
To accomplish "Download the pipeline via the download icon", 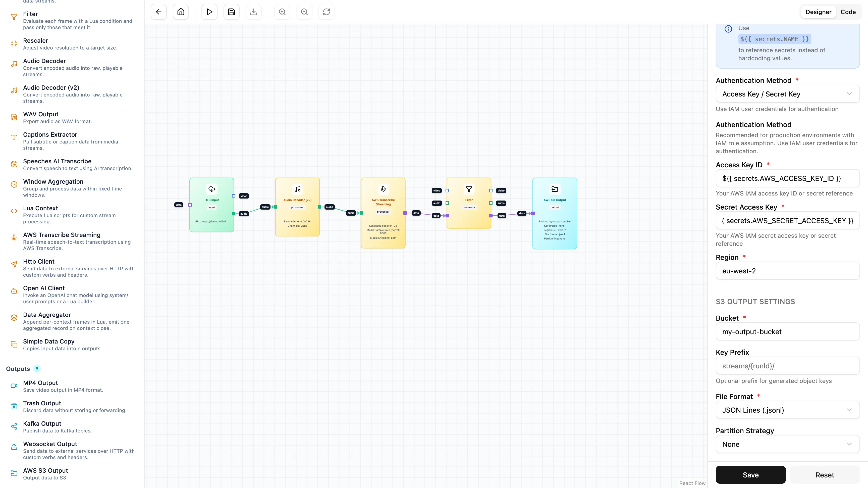I will tap(253, 12).
